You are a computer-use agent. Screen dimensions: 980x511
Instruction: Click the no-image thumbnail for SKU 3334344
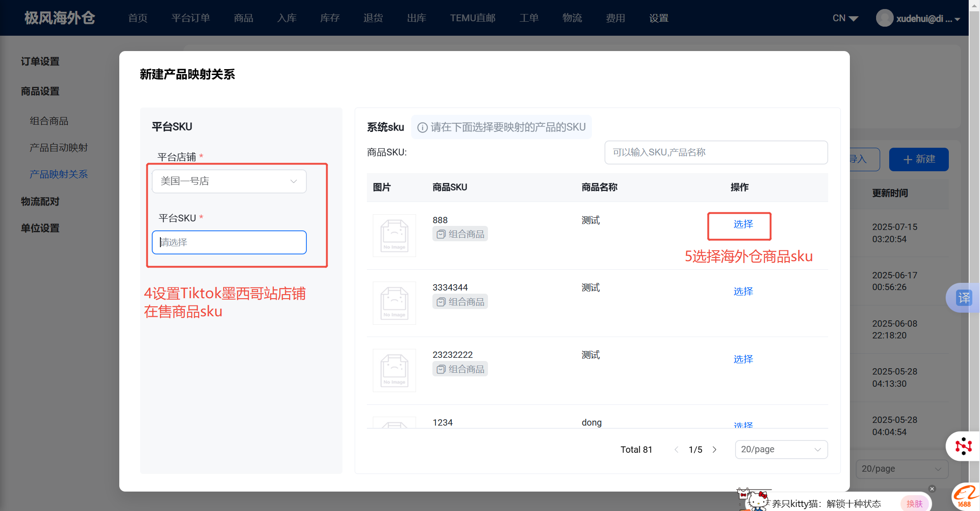[x=394, y=303]
